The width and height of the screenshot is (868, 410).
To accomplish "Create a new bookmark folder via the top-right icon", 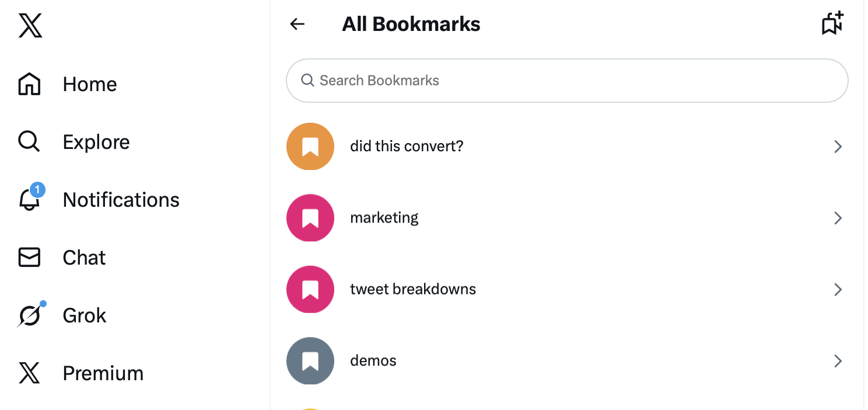I will point(832,23).
